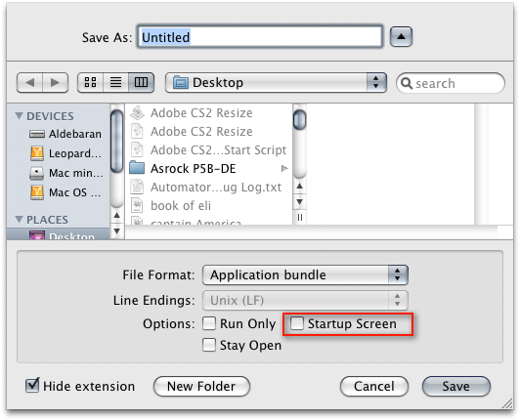Open the File Format dropdown
Image resolution: width=520 pixels, height=420 pixels.
point(305,274)
